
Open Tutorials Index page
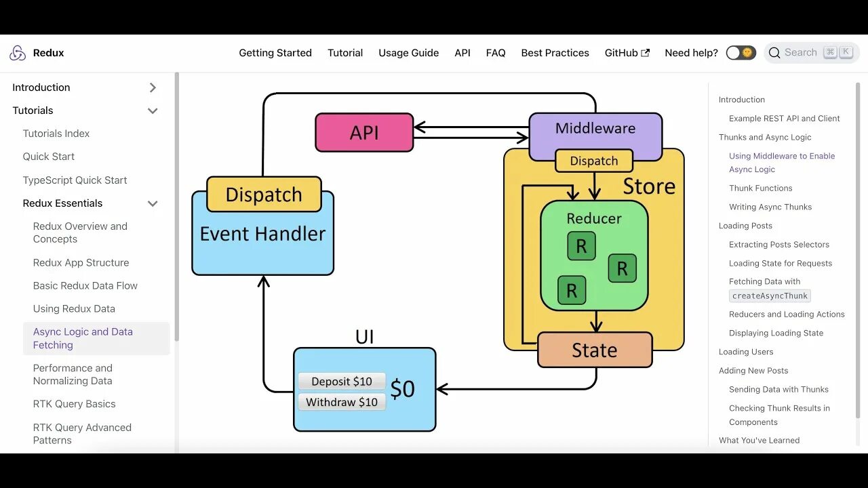click(x=56, y=134)
